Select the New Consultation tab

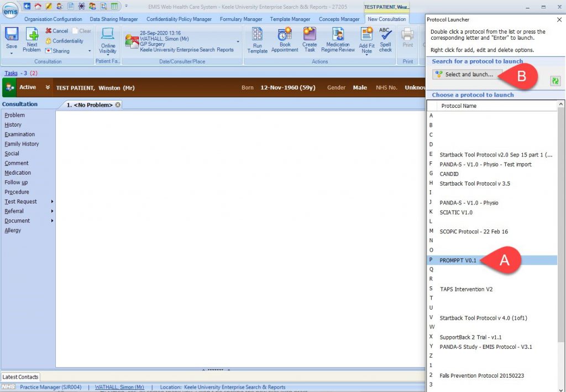(x=386, y=19)
